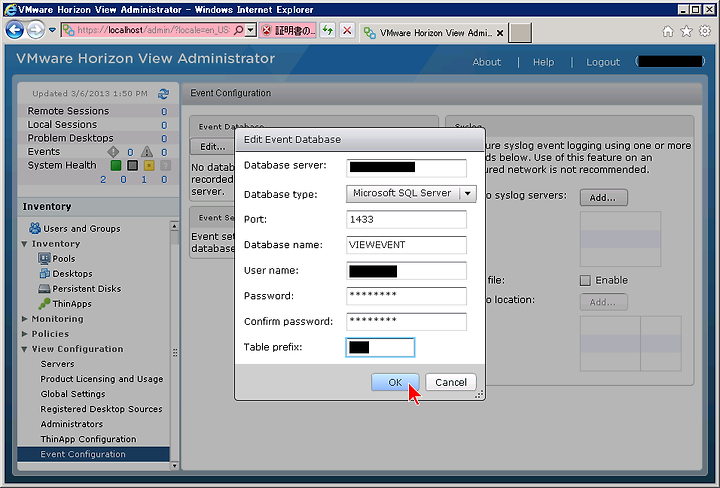Click the browser Back arrow button
720x488 pixels.
click(x=14, y=30)
